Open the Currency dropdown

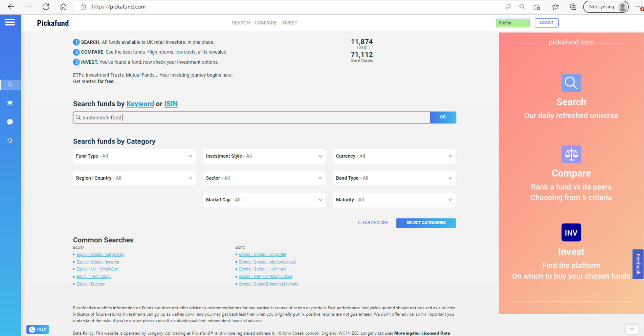point(394,156)
